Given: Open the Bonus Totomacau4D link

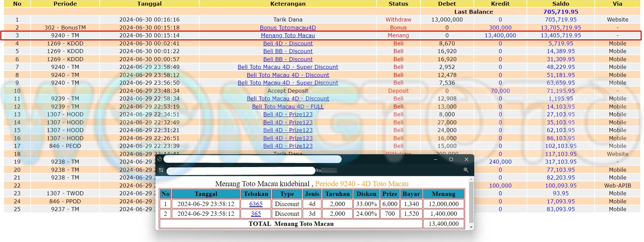Looking at the screenshot, I should [288, 28].
